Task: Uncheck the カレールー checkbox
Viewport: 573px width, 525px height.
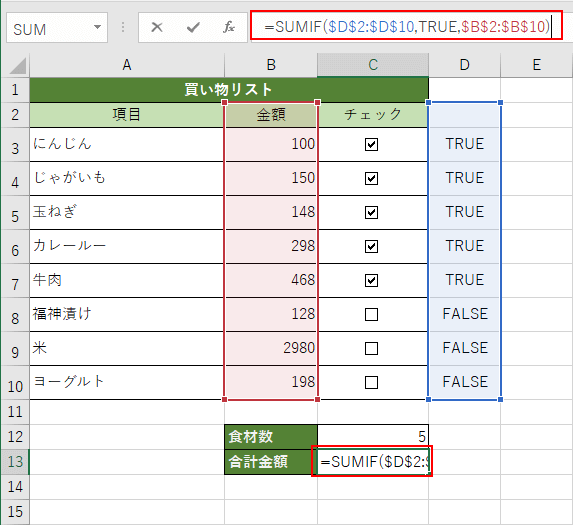Action: pyautogui.click(x=371, y=247)
